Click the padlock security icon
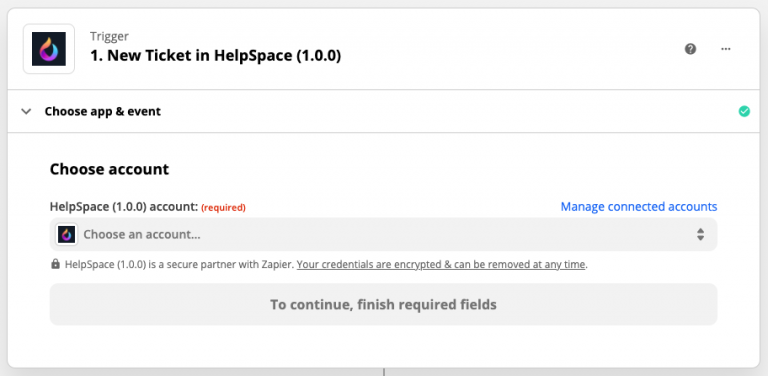The height and width of the screenshot is (376, 768). [55, 264]
